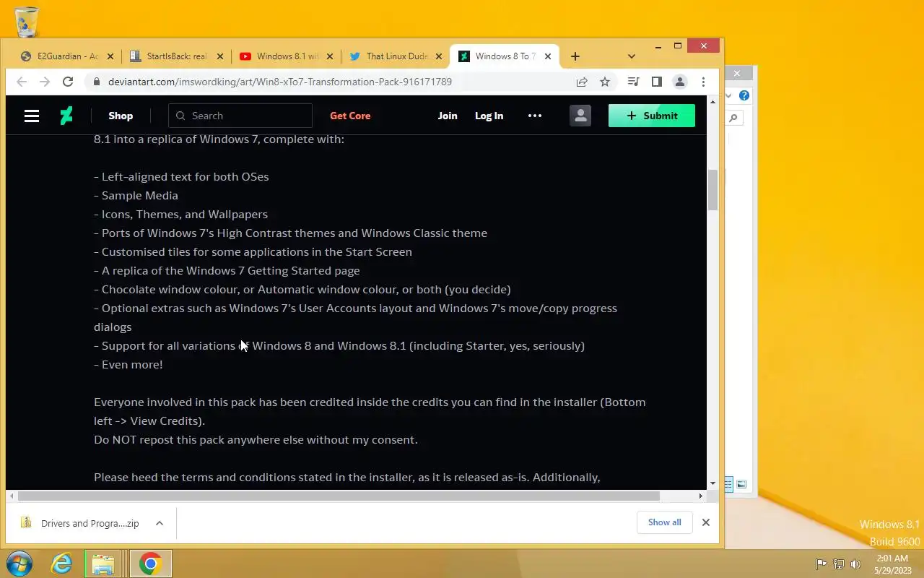Go to DeviantArt home via logo
The height and width of the screenshot is (578, 924).
66,116
